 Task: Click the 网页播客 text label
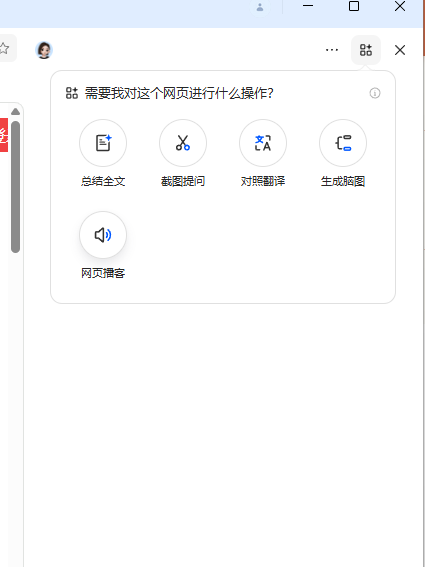coord(103,273)
